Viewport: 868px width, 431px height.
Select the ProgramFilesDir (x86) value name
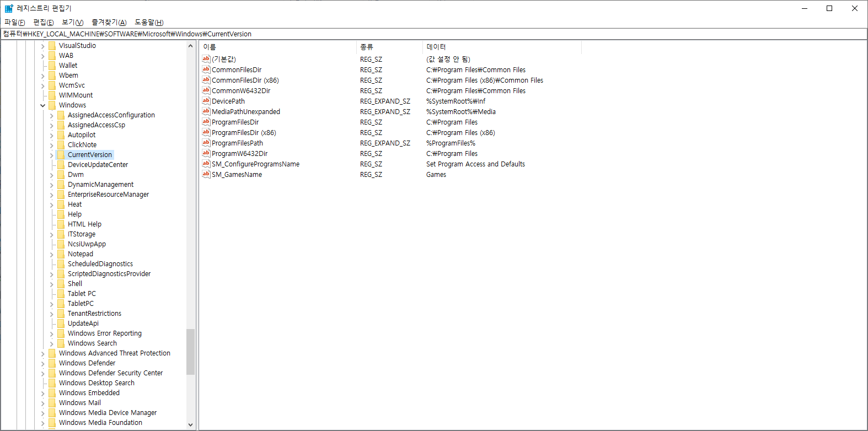click(x=244, y=132)
